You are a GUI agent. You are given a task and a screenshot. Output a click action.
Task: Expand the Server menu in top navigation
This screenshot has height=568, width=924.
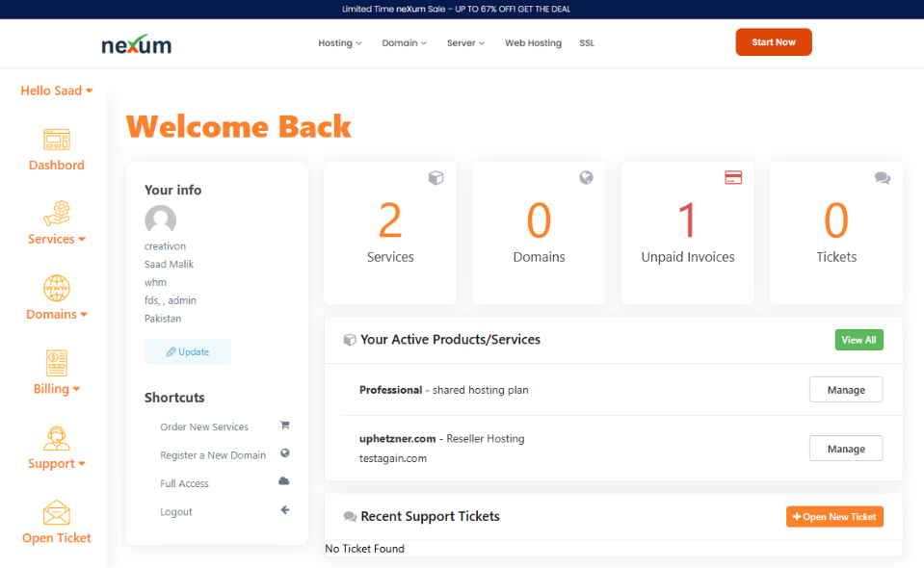click(x=465, y=43)
